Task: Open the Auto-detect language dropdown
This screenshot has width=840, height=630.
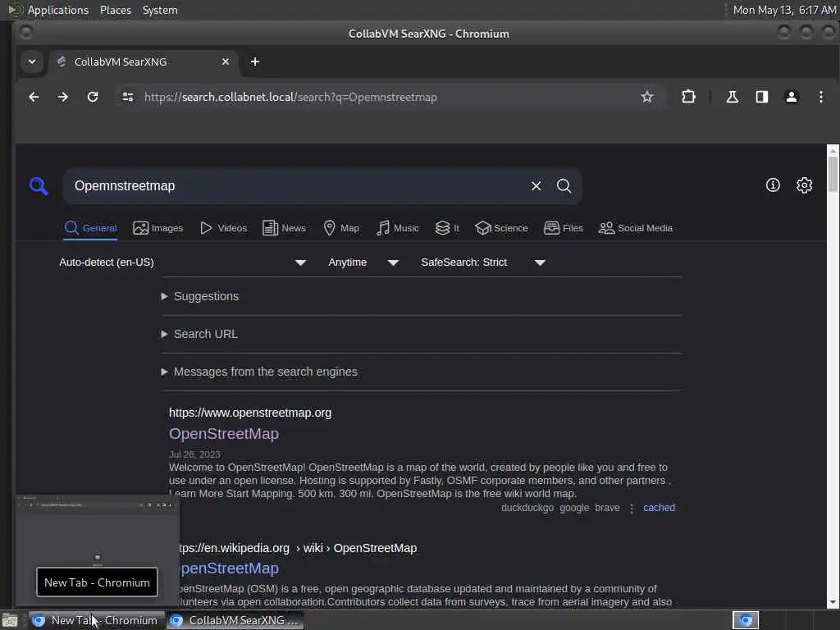Action: (x=182, y=262)
